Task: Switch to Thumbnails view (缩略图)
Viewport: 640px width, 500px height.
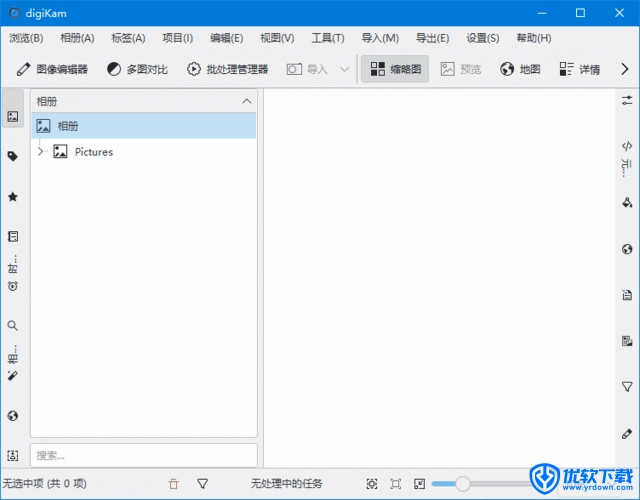Action: pyautogui.click(x=395, y=69)
